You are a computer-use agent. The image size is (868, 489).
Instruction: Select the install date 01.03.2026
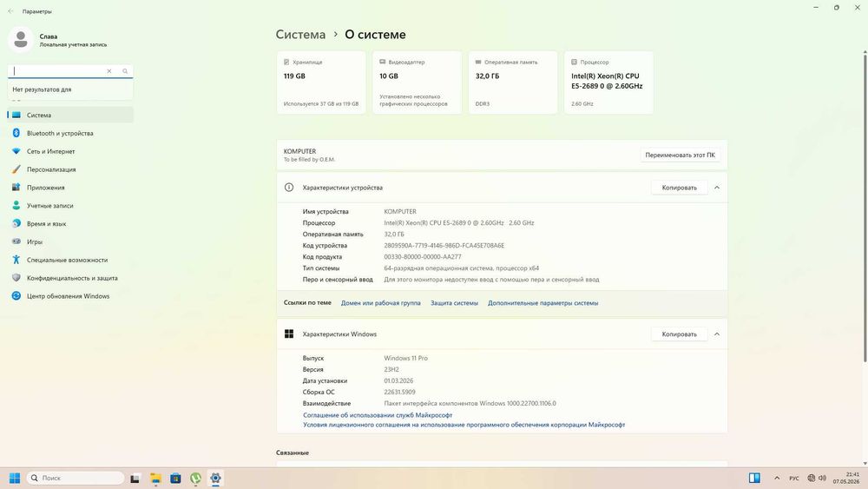[398, 381]
